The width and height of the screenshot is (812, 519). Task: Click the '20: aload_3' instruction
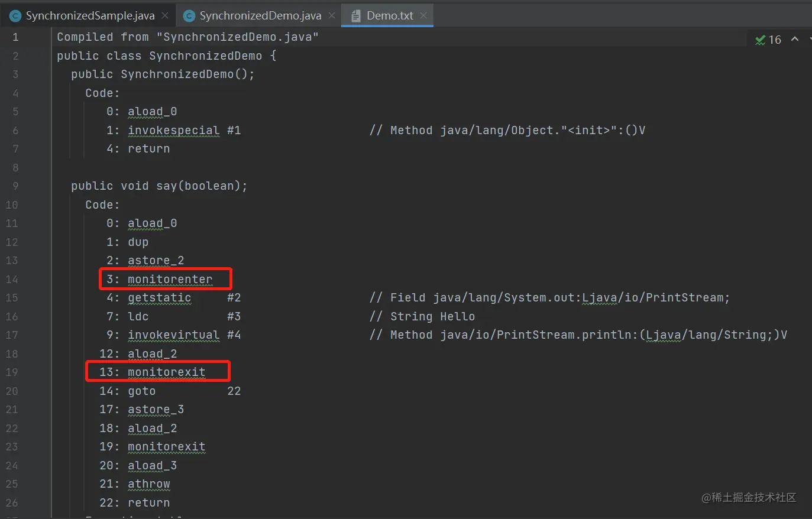click(x=138, y=466)
